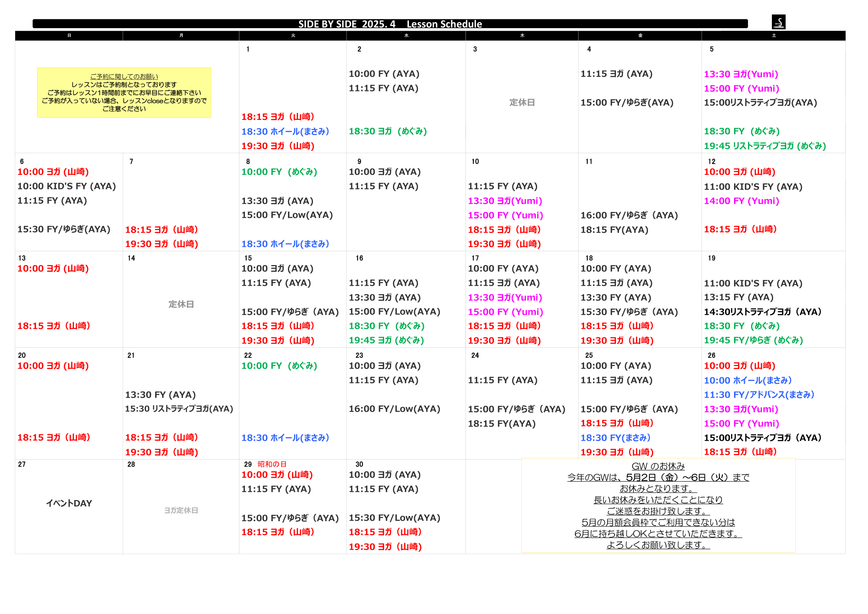Click '18:15 ヨガ（山崎）' on April 7
The height and width of the screenshot is (614, 868).
pos(162,229)
